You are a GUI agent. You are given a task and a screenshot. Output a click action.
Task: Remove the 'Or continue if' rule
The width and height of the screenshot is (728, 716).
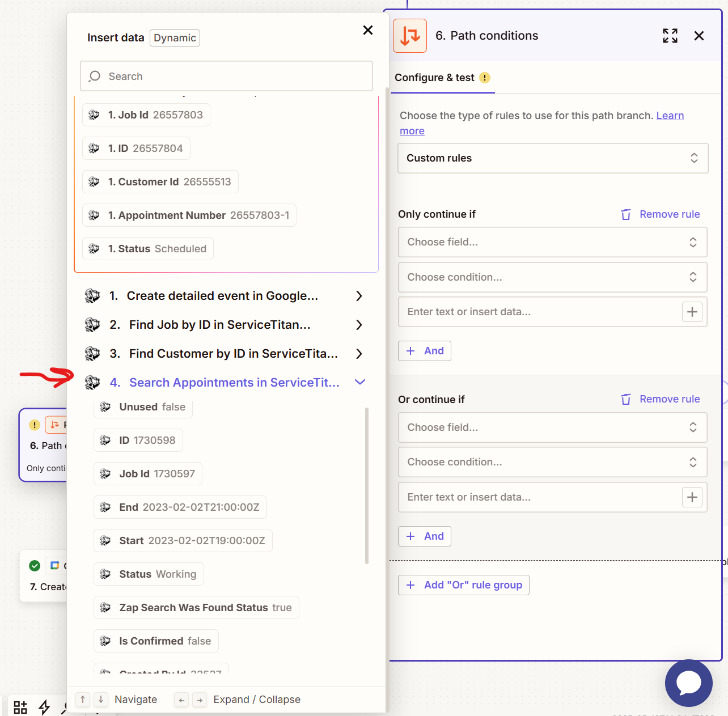point(660,399)
